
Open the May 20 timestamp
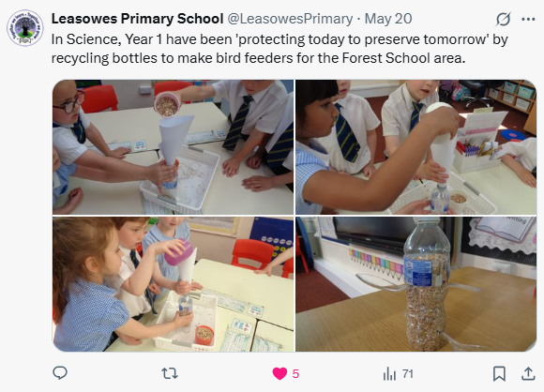[x=388, y=19]
